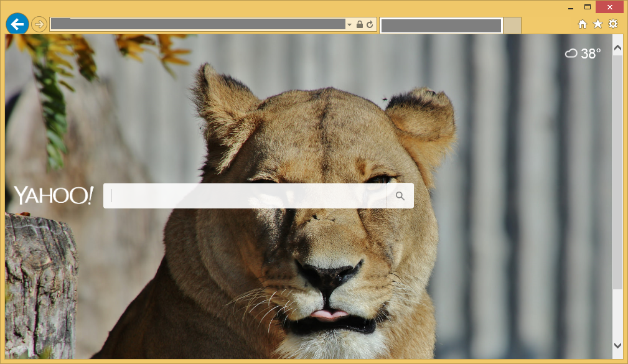Viewport: 628px width, 364px height.
Task: Select the grayed browser tab
Action: pos(441,26)
